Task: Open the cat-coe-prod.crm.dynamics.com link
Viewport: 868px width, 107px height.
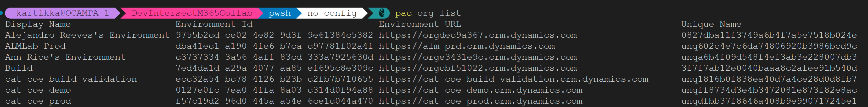Action: point(480,101)
